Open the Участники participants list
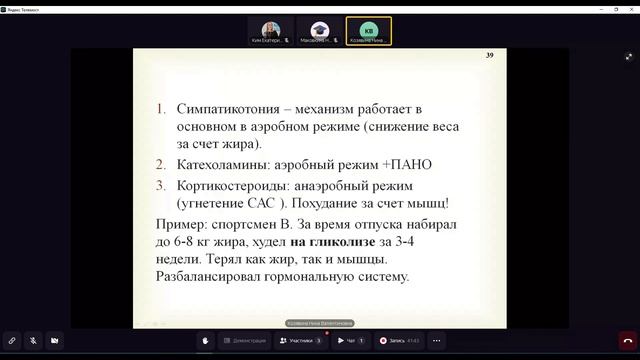The height and width of the screenshot is (360, 640). tap(300, 340)
